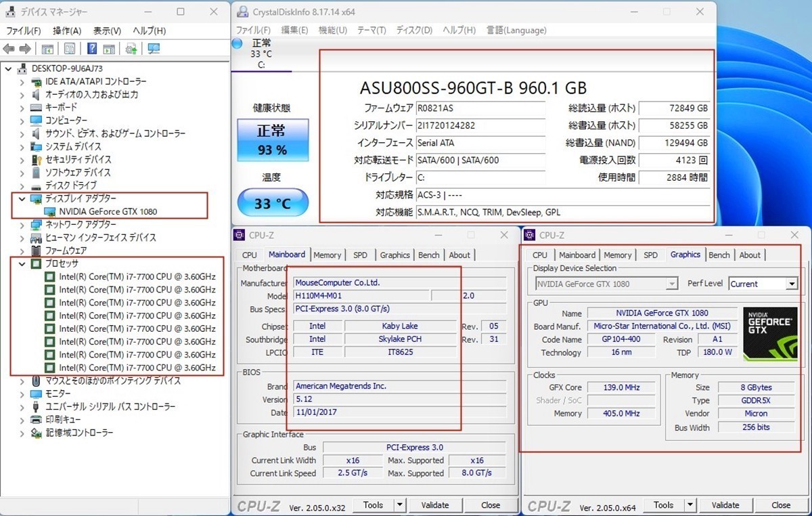Open the 言語(Language) menu in CrystalDiskInfo
This screenshot has width=812, height=516.
[x=516, y=30]
